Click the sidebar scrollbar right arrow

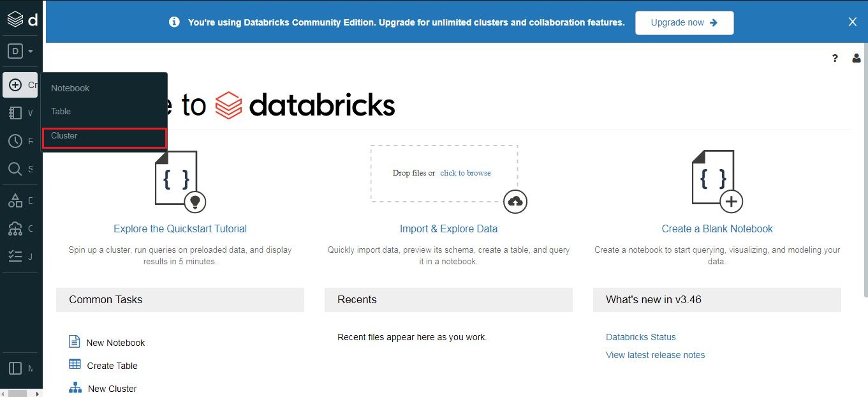click(38, 393)
